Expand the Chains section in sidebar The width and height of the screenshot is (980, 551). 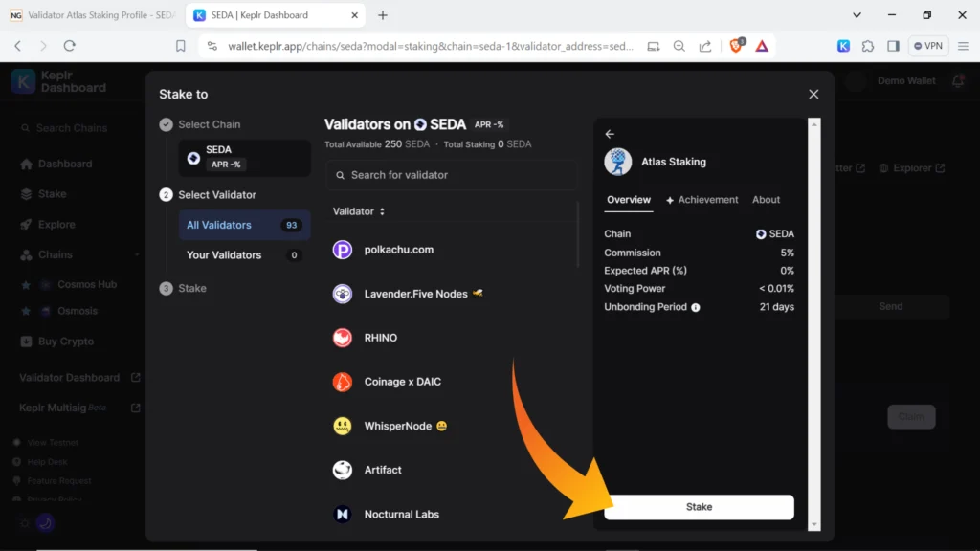tap(137, 255)
